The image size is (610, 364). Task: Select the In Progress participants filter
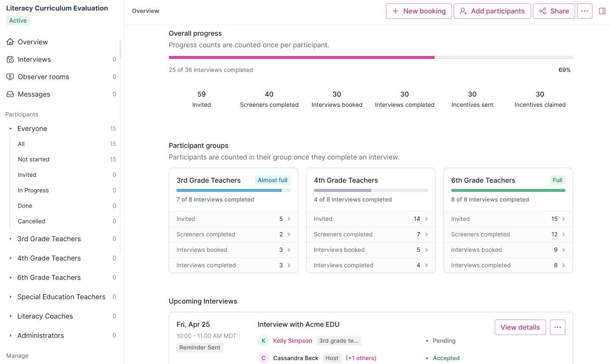tap(33, 191)
